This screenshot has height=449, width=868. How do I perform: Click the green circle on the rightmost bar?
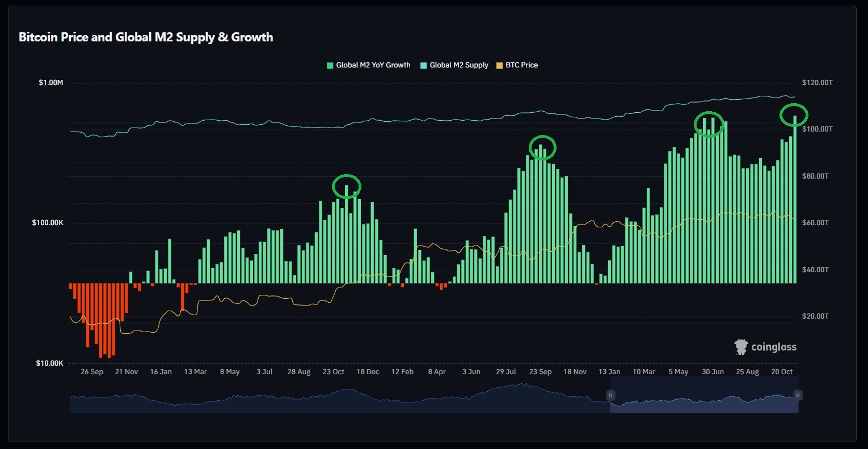coord(794,115)
